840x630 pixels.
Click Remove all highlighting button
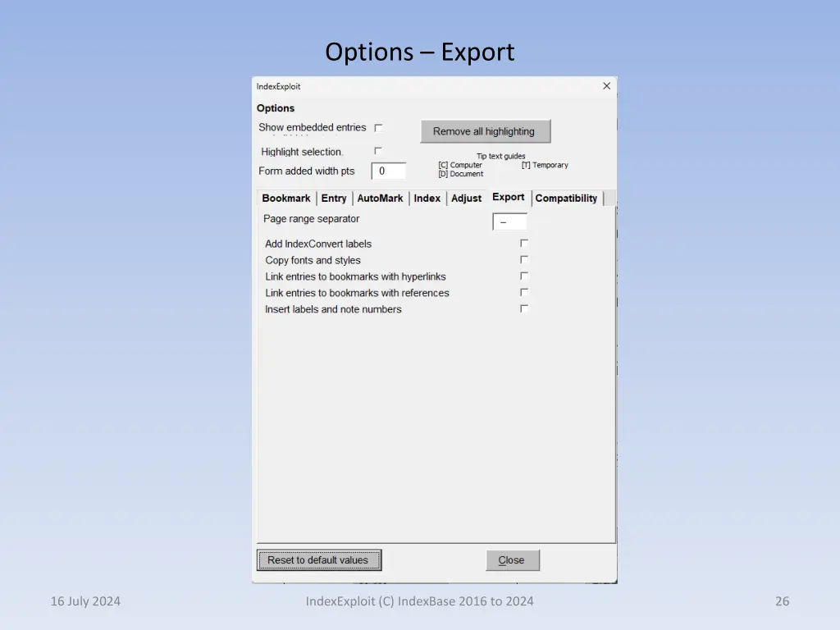pos(486,131)
